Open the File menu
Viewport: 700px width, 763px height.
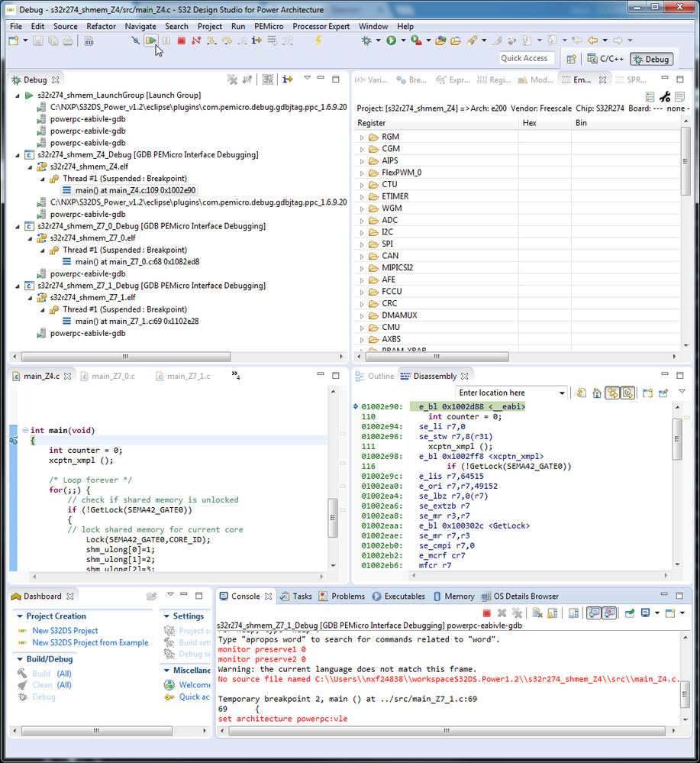(x=15, y=26)
